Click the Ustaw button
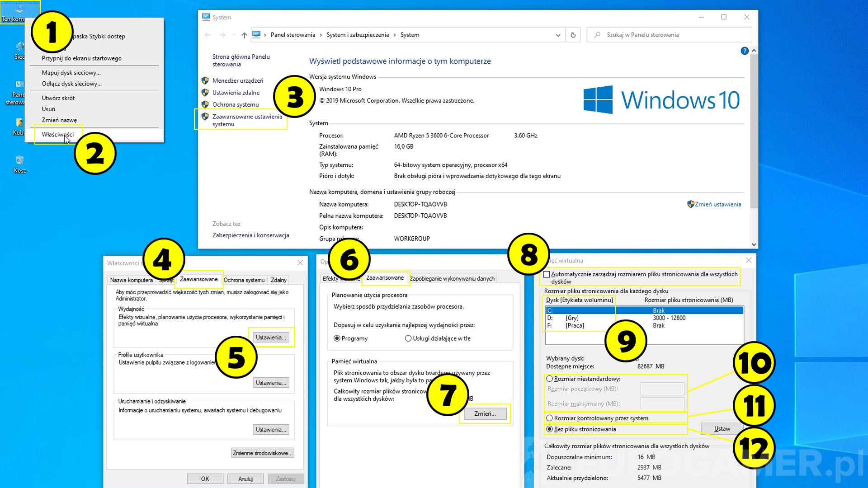This screenshot has height=488, width=868. (x=722, y=428)
